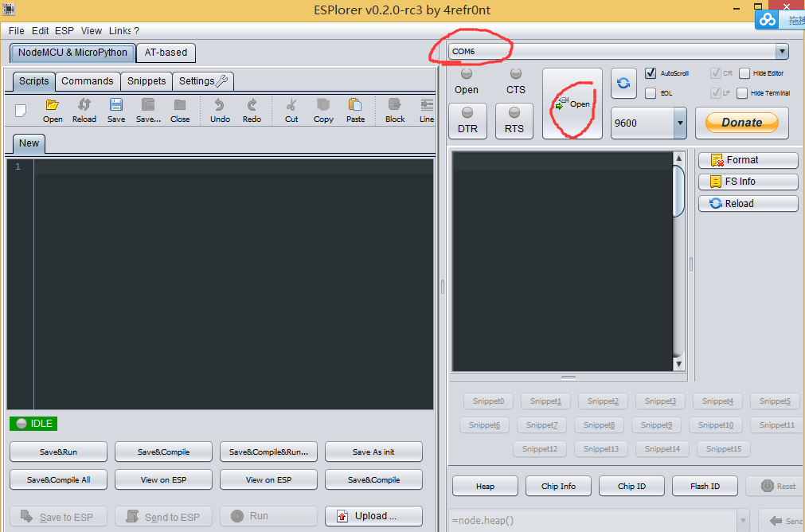Open the Settings tab
This screenshot has width=805, height=532.
coord(203,81)
